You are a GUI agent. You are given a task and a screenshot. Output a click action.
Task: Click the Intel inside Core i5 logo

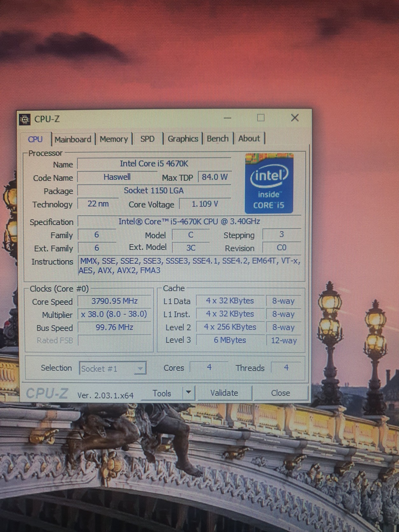point(269,184)
